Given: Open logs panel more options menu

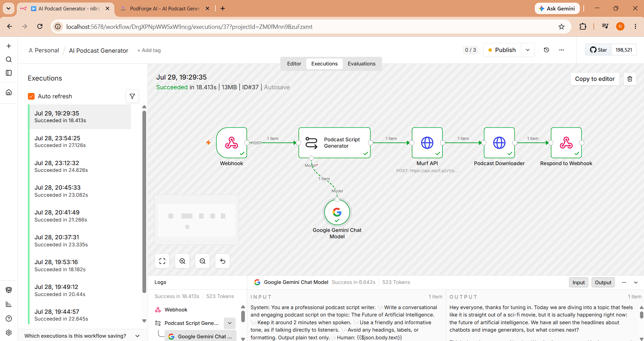Looking at the screenshot, I should [624, 283].
